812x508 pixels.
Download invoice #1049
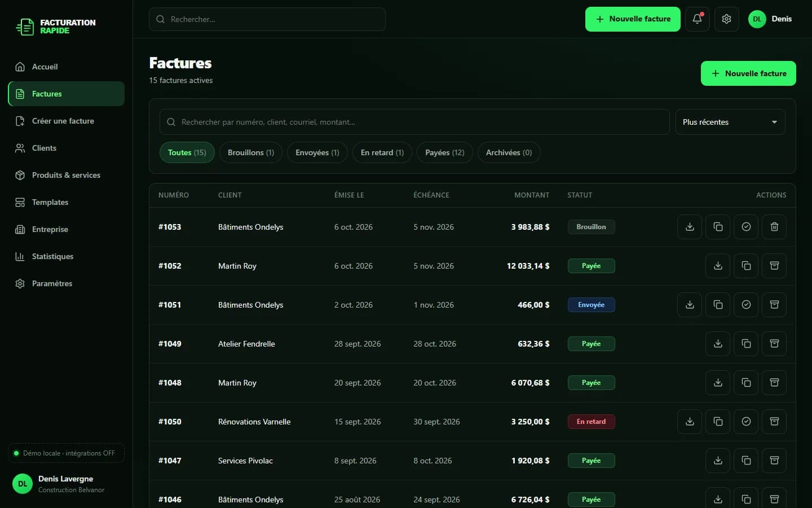(x=718, y=344)
